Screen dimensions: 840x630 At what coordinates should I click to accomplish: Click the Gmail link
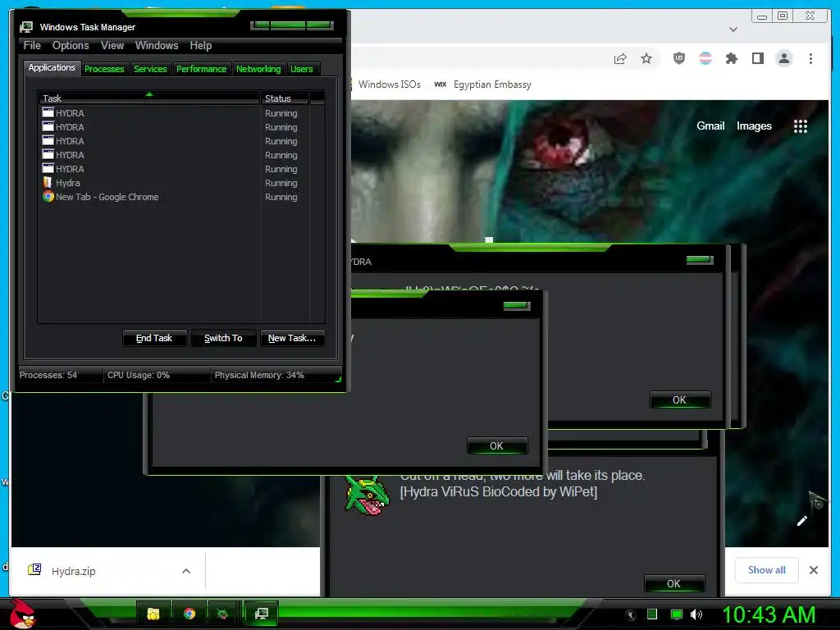710,126
